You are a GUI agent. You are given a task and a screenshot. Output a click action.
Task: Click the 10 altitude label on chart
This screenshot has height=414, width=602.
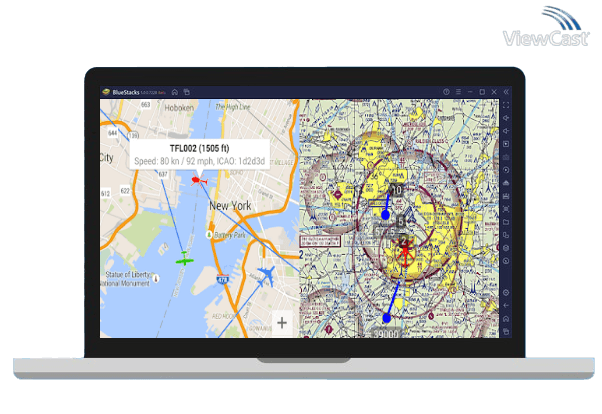(x=397, y=190)
